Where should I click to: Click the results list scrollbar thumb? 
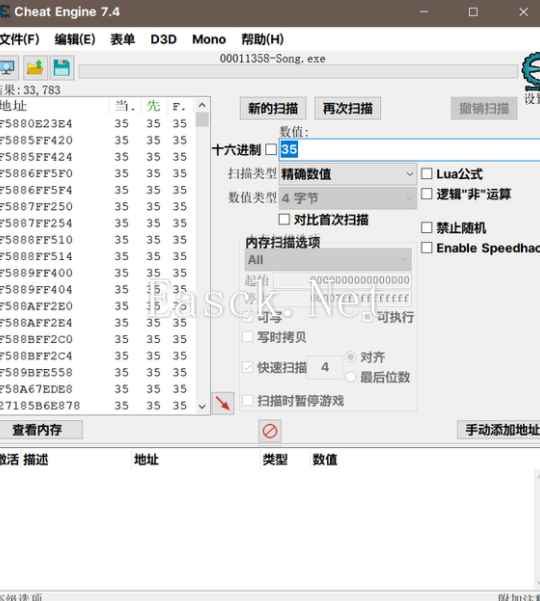(x=202, y=120)
